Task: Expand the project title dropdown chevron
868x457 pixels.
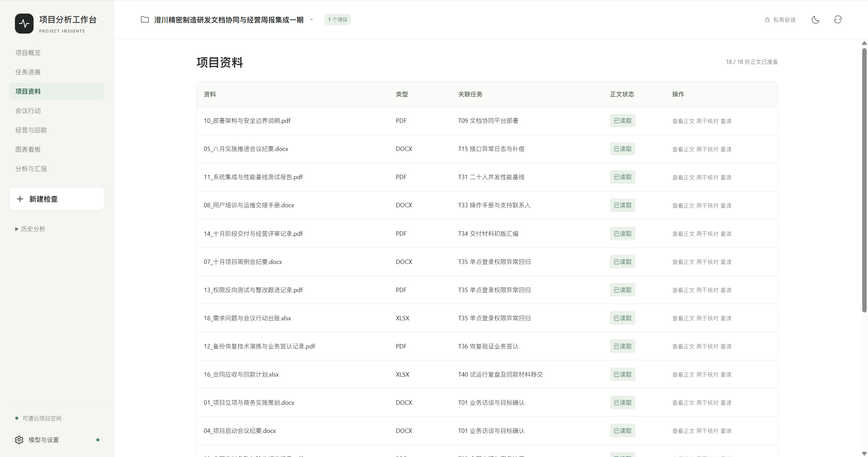Action: (311, 20)
